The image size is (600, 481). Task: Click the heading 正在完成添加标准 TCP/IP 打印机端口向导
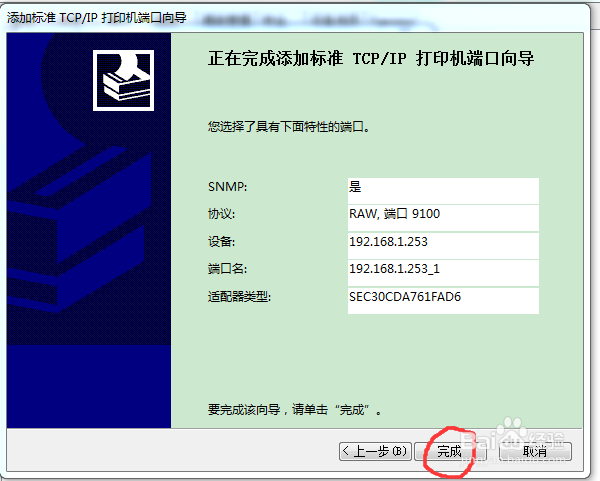[371, 59]
